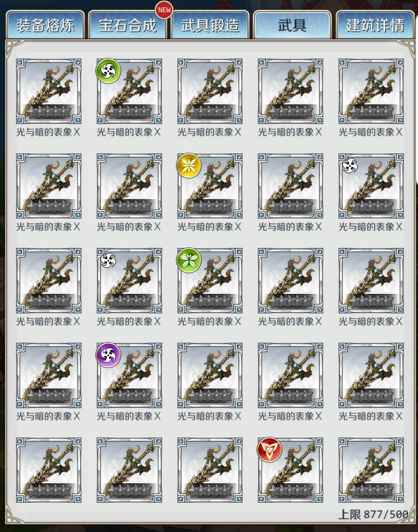Image resolution: width=418 pixels, height=532 pixels.
Task: Select the center weapon in the fourth row
Action: 210,375
